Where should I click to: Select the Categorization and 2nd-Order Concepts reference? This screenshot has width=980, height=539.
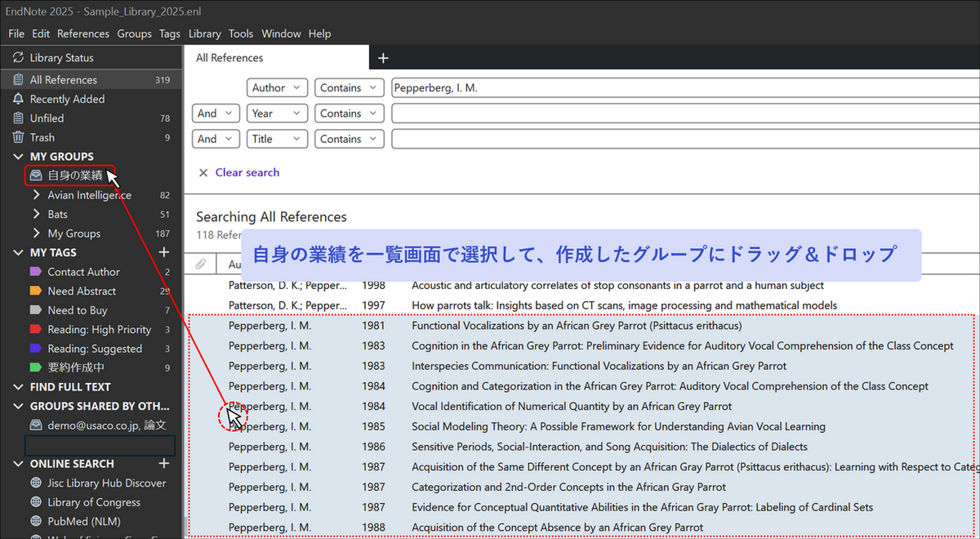(x=581, y=487)
